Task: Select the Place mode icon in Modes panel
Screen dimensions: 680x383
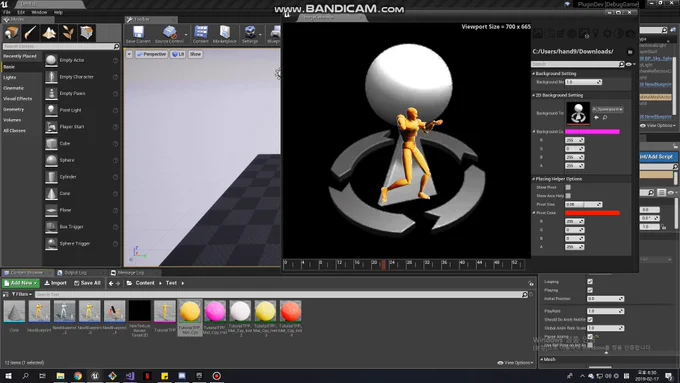Action: (x=11, y=33)
